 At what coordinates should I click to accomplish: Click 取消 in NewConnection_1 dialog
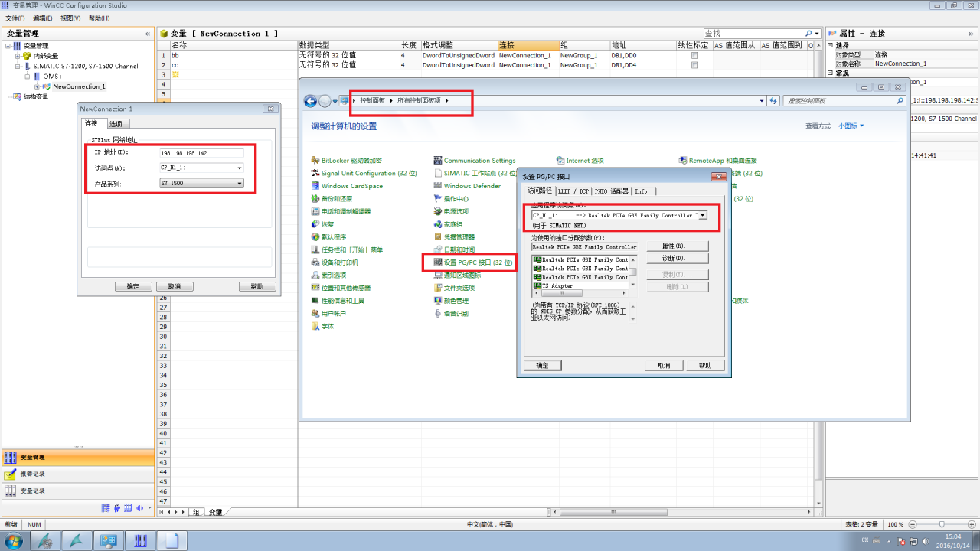(x=175, y=286)
